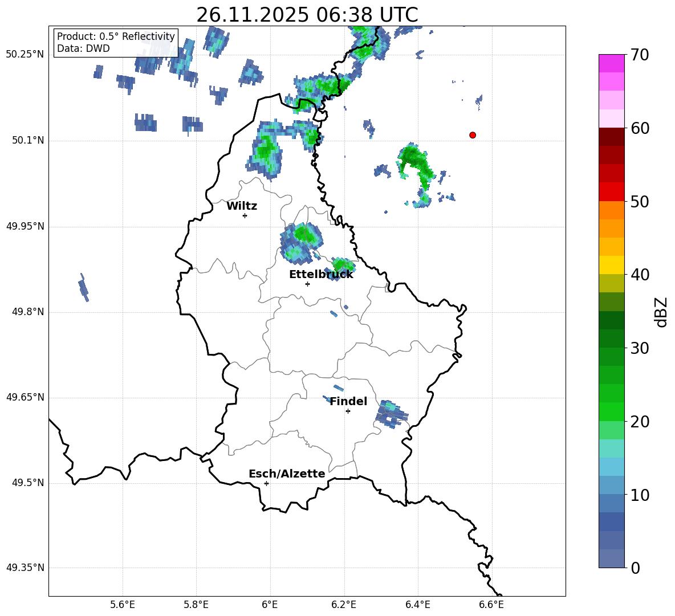Screen dimensions: 675x616
Task: Click the Wiltz station cross marker
Action: (245, 215)
